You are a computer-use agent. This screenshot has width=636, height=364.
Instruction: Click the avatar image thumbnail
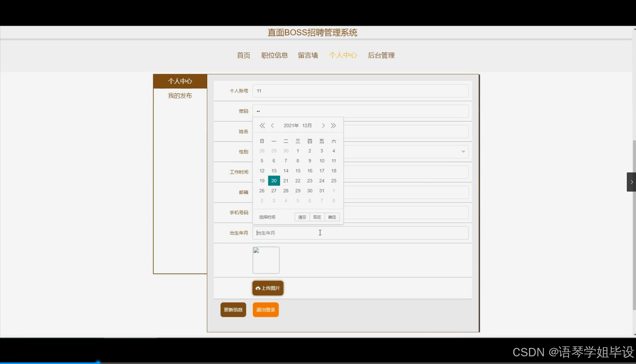(266, 260)
